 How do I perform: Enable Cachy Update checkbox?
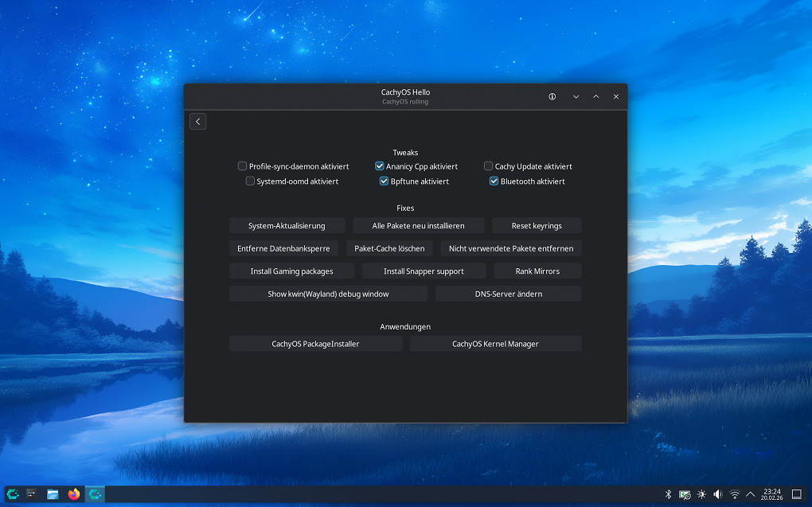click(488, 166)
